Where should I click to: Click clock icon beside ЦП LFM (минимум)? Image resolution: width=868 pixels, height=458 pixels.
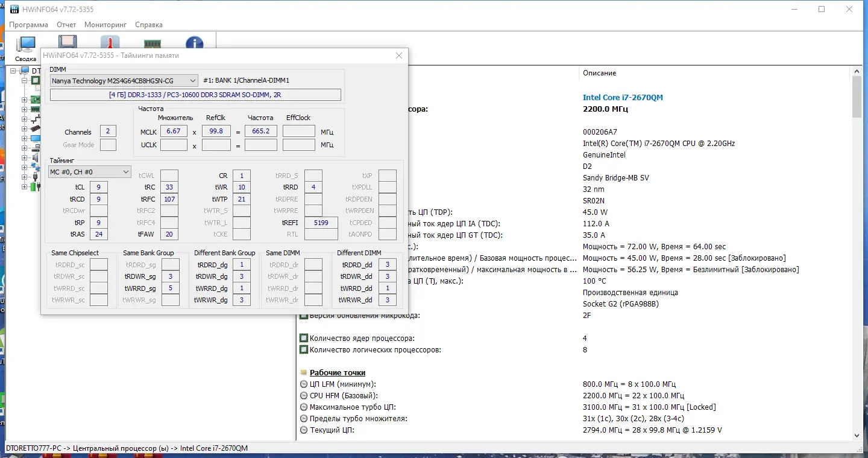304,384
